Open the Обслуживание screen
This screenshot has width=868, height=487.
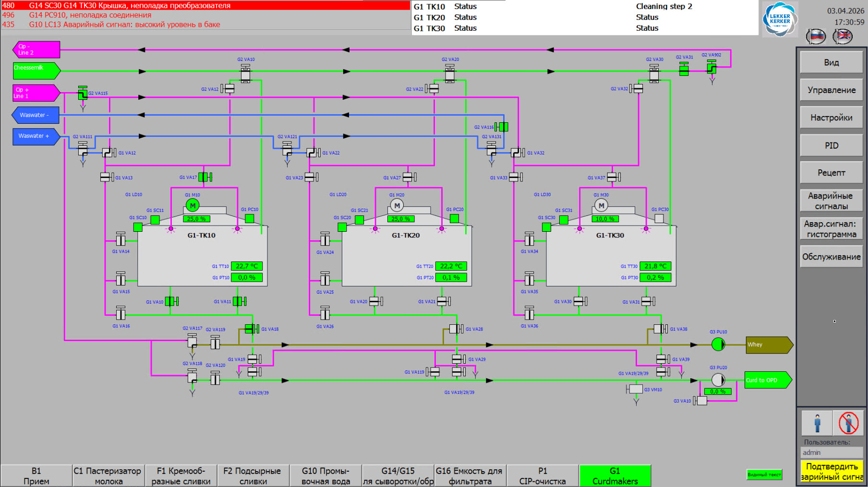pos(832,257)
